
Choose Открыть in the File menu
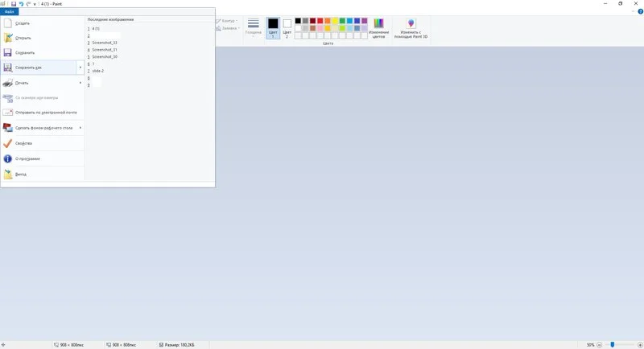click(x=43, y=38)
